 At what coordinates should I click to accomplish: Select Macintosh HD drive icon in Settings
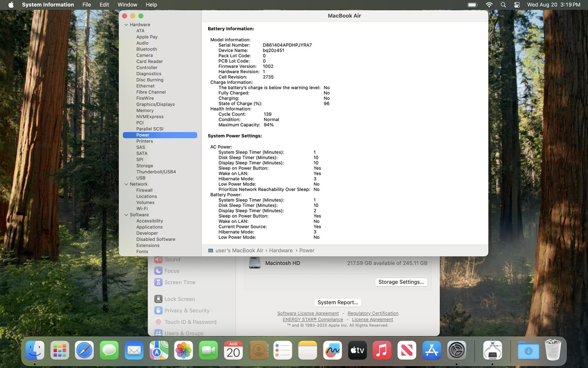[255, 263]
